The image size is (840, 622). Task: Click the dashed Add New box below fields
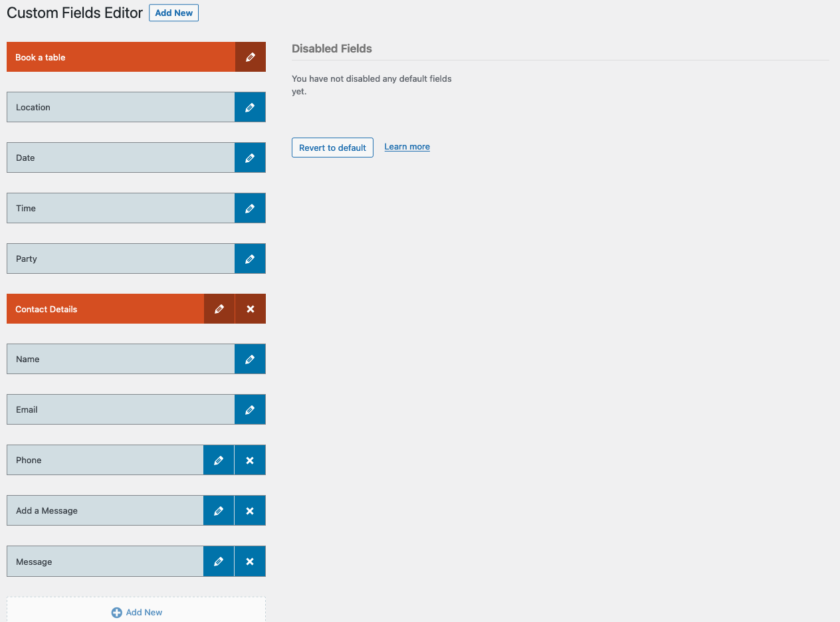pyautogui.click(x=136, y=609)
